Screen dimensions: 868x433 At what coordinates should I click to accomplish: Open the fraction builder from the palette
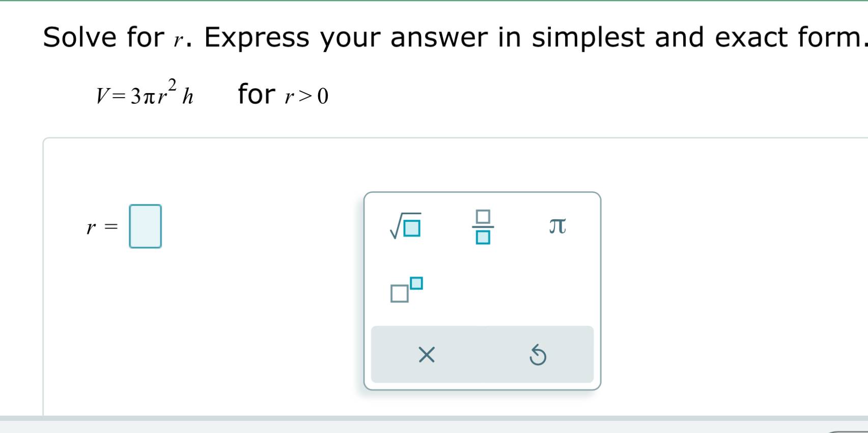[482, 227]
